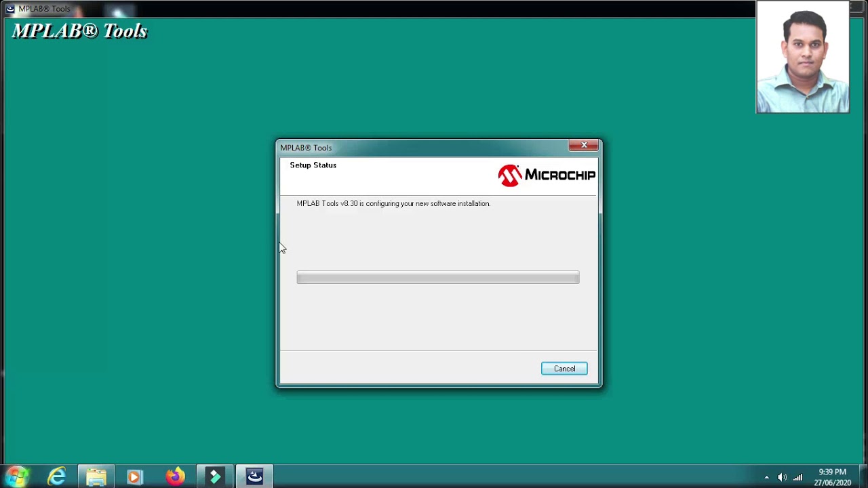Screen dimensions: 868x488
Task: Launch Internet Explorer from the taskbar
Action: pyautogui.click(x=57, y=476)
